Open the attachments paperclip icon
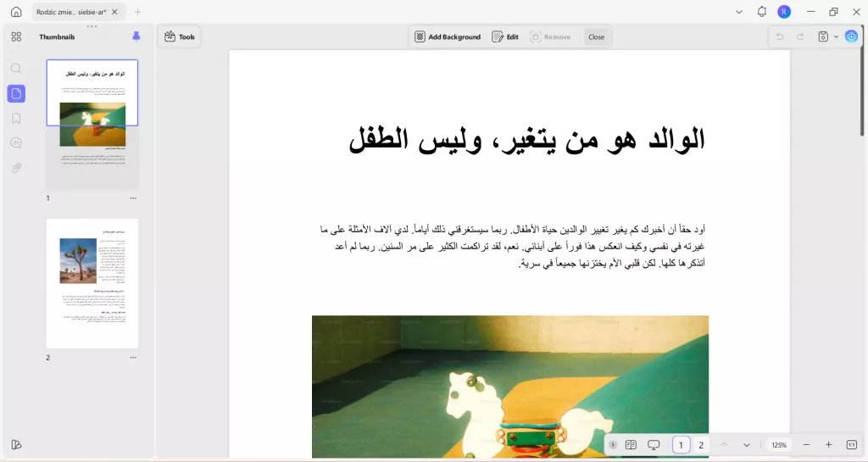 click(x=16, y=168)
